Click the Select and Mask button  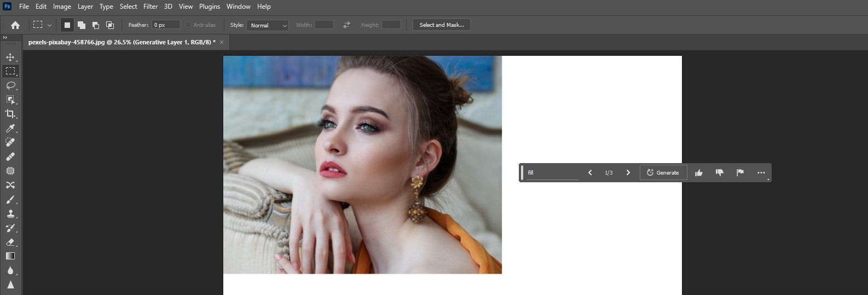point(441,25)
